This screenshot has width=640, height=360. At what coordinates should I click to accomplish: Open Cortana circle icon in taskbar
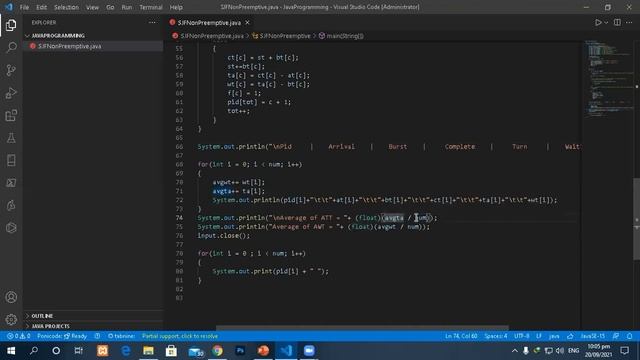(56, 351)
